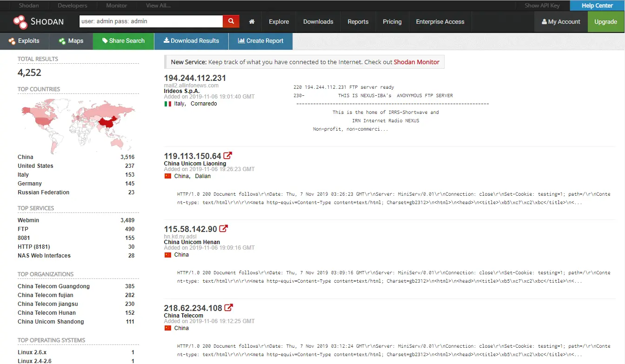The height and width of the screenshot is (364, 625).
Task: Open result 218.62.234.108
Action: pyautogui.click(x=193, y=308)
